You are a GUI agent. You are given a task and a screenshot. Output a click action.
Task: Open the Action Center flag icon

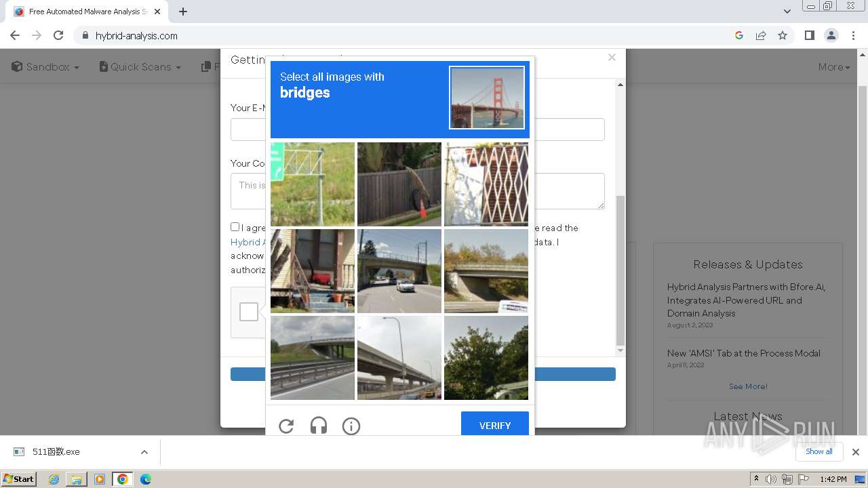(x=803, y=479)
